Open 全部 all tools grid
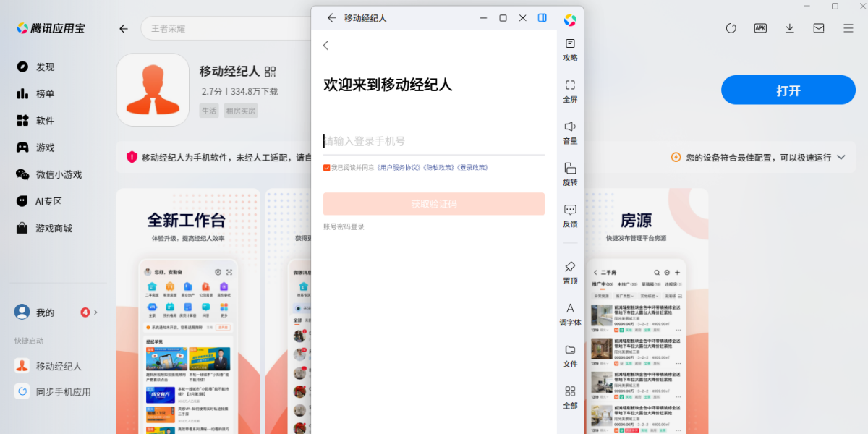This screenshot has width=868, height=434. point(570,397)
